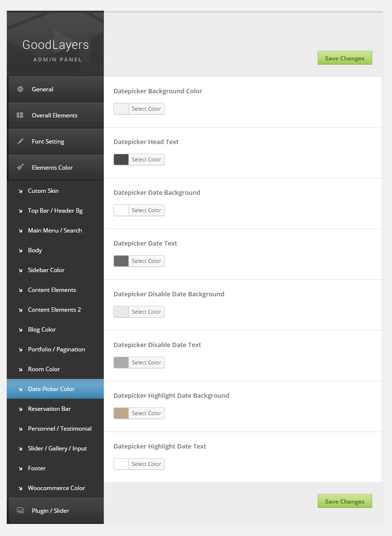Open the Overall Elements section
Screen dimensions: 392x536
pyautogui.click(x=56, y=115)
